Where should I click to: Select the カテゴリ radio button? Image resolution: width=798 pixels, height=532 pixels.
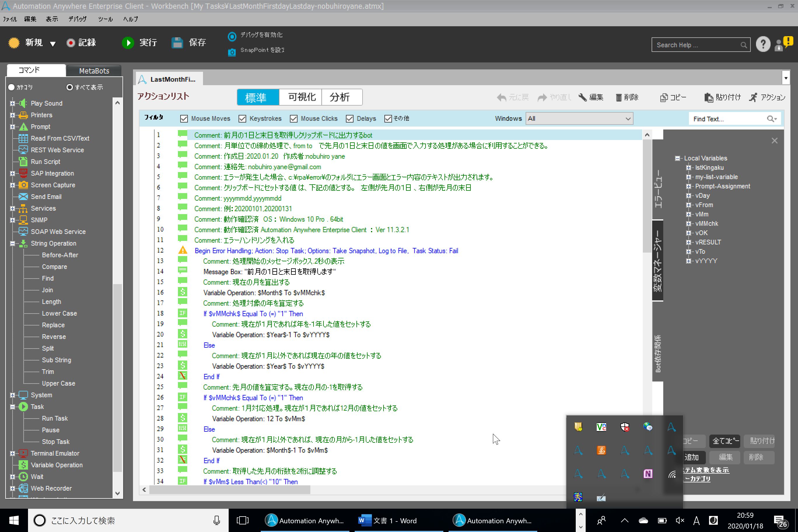12,87
